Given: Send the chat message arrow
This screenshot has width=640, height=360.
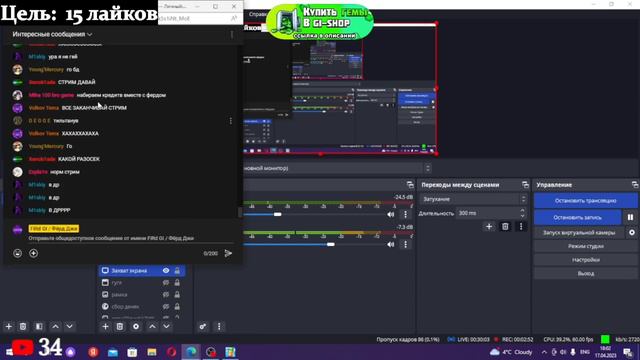Looking at the screenshot, I should point(228,253).
